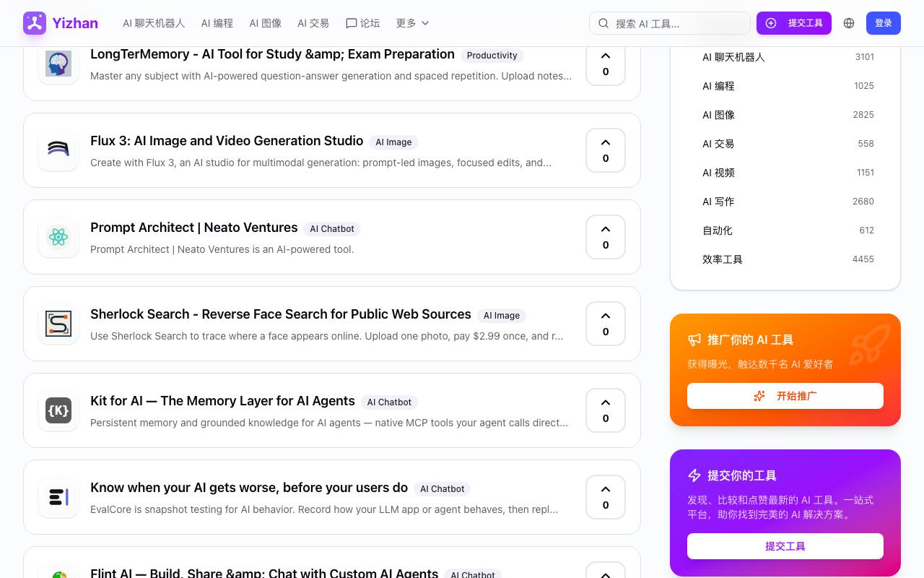924x578 pixels.
Task: Click the 开始推广 button
Action: (785, 396)
